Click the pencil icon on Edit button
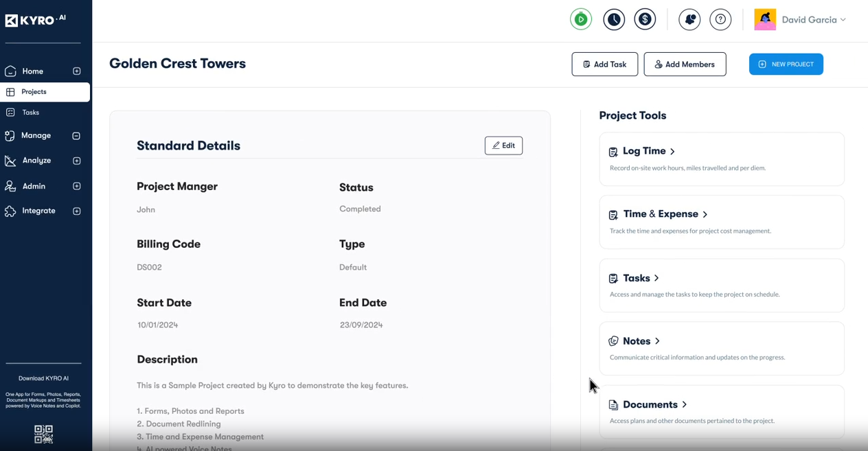Viewport: 868px width, 451px height. tap(496, 146)
